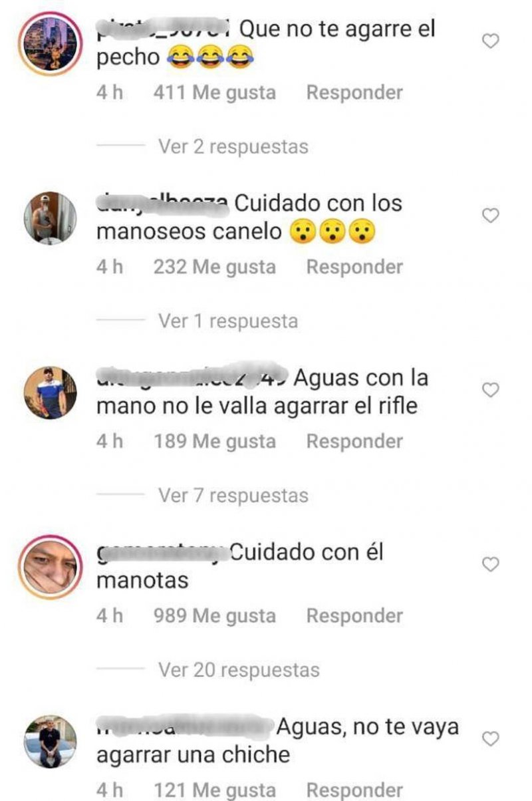Heart the 'agarrar una chiche' comment
Viewport: 532px width, 801px height.
[x=490, y=739]
